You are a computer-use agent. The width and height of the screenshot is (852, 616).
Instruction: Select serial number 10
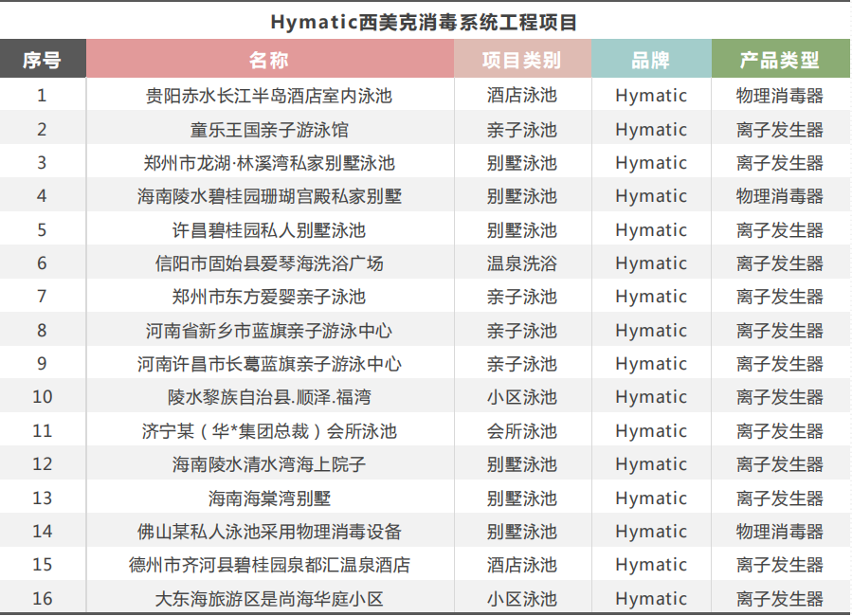pos(42,397)
